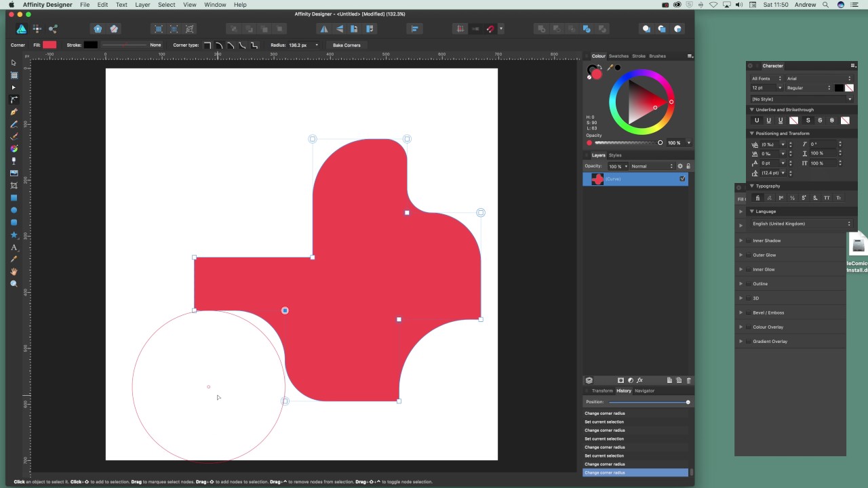Select the Pen tool
This screenshot has width=868, height=488.
14,112
